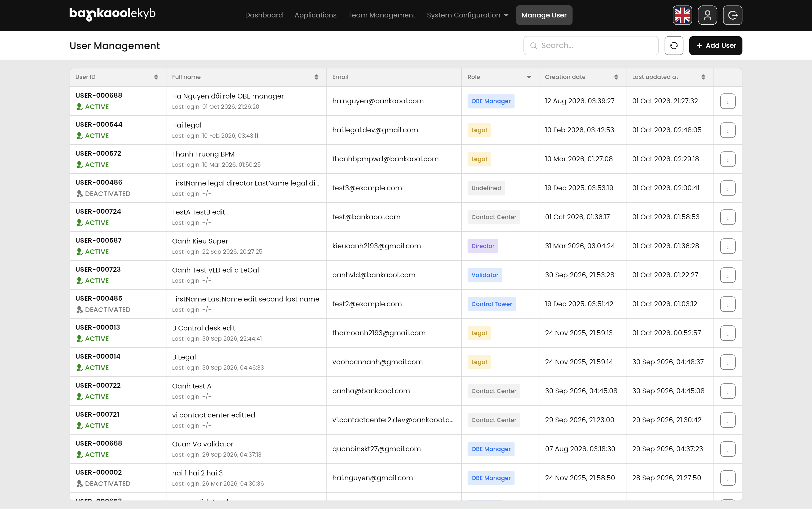Open actions menu for Oanh test A
812x509 pixels.
pos(727,391)
